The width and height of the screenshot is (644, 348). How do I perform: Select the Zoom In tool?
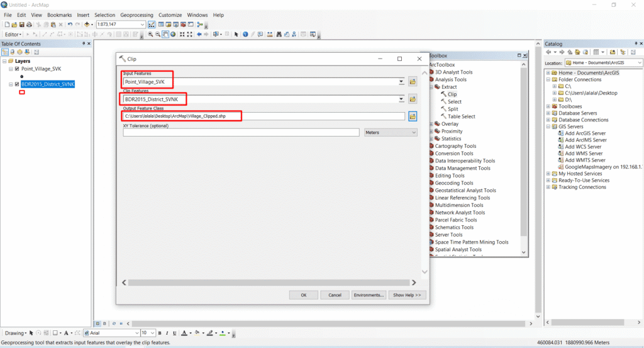click(150, 35)
